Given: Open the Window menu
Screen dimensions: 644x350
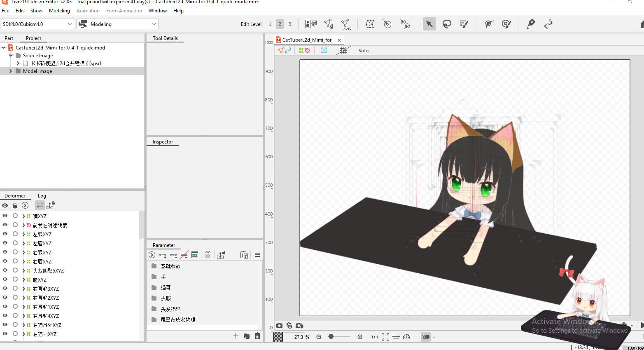Looking at the screenshot, I should tap(158, 11).
